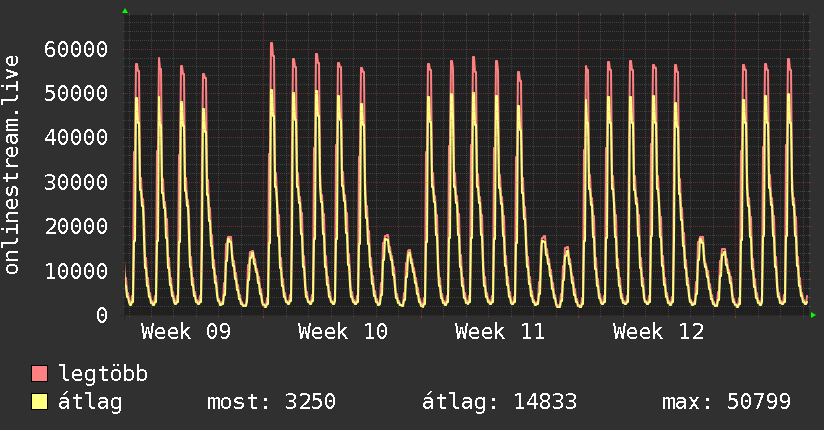Click the red legtöbb legend swatch
Image resolution: width=824 pixels, height=430 pixels.
(40, 374)
